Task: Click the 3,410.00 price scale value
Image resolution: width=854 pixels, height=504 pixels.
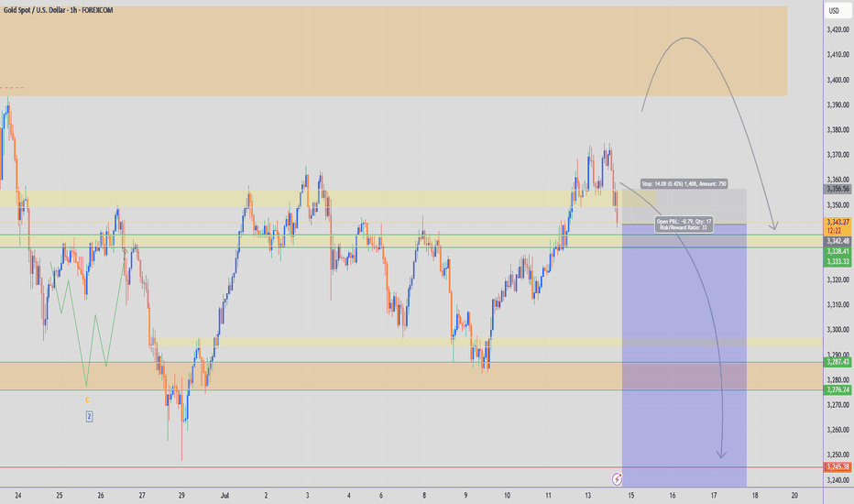Action: coord(838,54)
